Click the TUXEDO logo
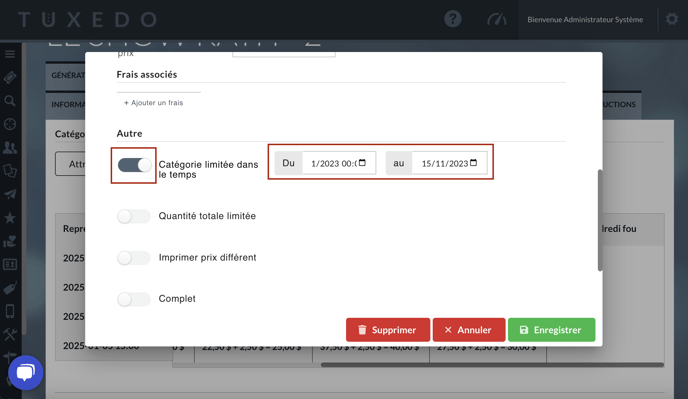Image resolution: width=688 pixels, height=399 pixels. pyautogui.click(x=87, y=20)
